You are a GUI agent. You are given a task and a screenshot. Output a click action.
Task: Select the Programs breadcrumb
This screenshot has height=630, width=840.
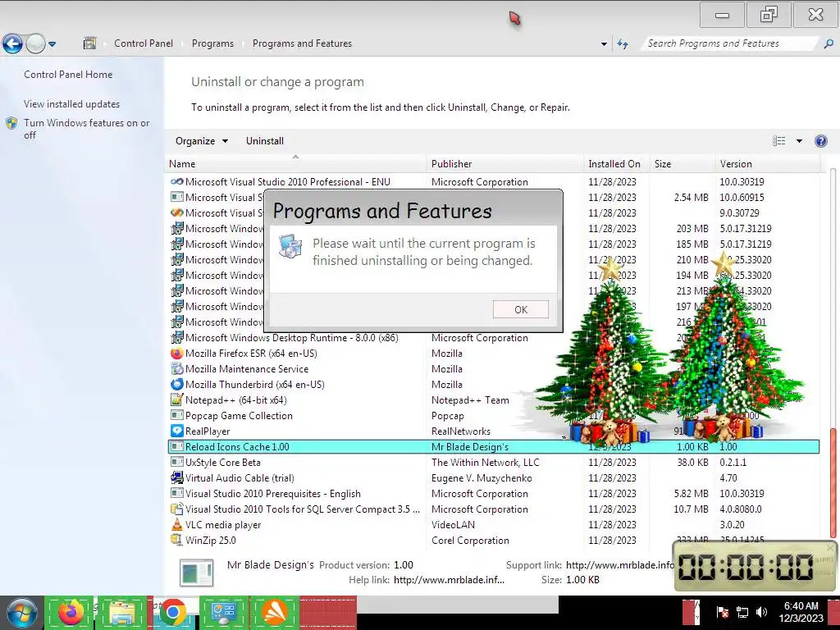(212, 43)
